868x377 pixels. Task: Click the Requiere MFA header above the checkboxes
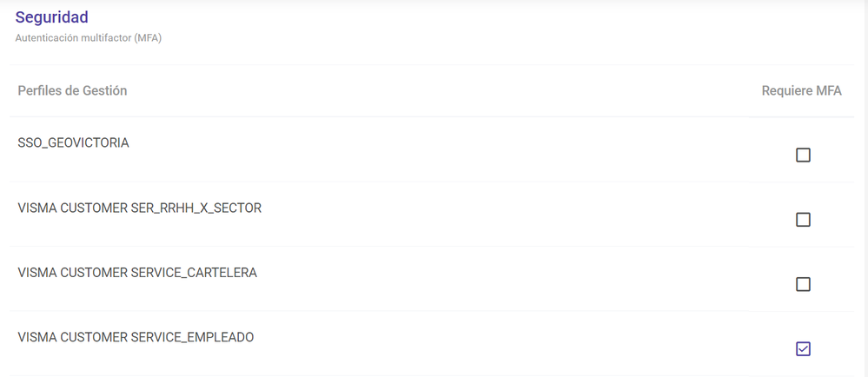coord(801,91)
